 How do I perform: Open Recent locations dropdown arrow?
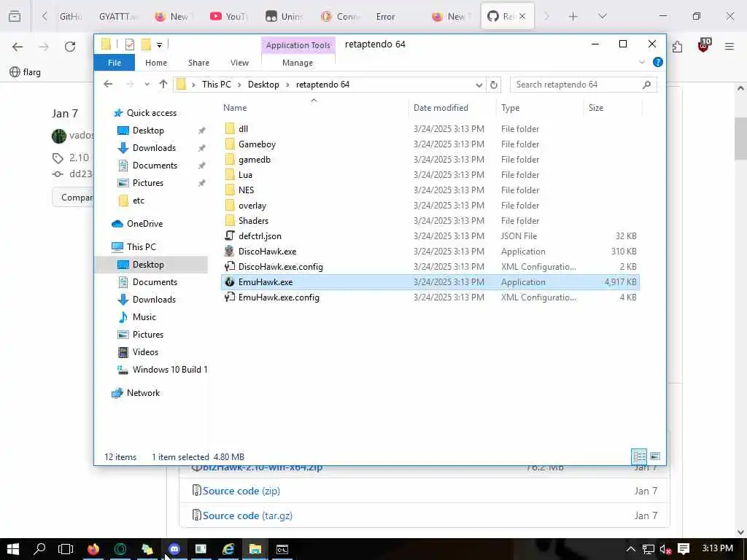[x=147, y=85]
